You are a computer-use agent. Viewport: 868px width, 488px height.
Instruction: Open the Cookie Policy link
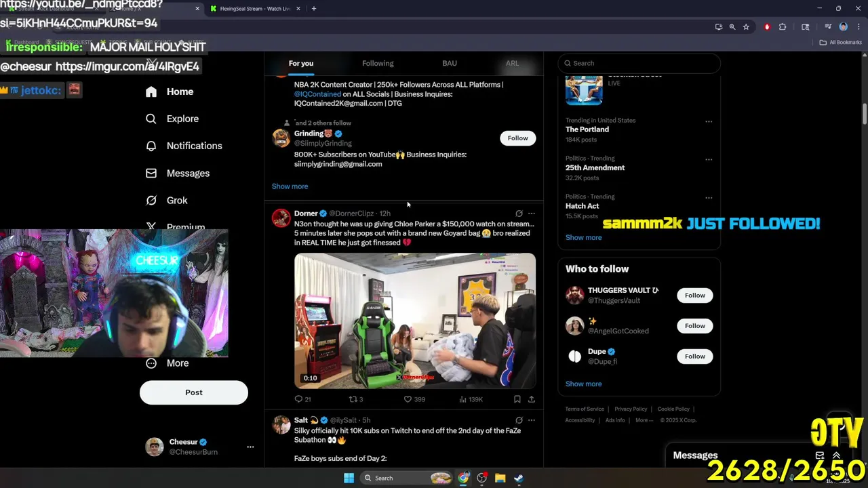tap(673, 409)
